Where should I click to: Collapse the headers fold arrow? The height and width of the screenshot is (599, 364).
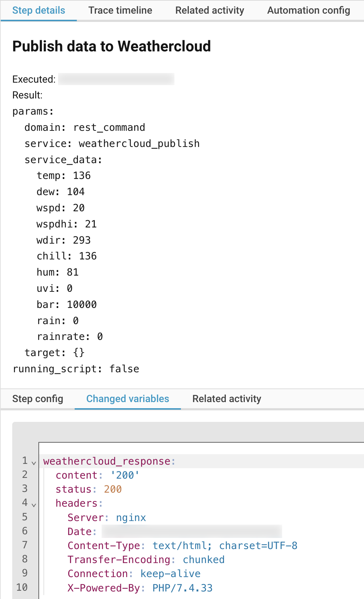click(x=34, y=505)
